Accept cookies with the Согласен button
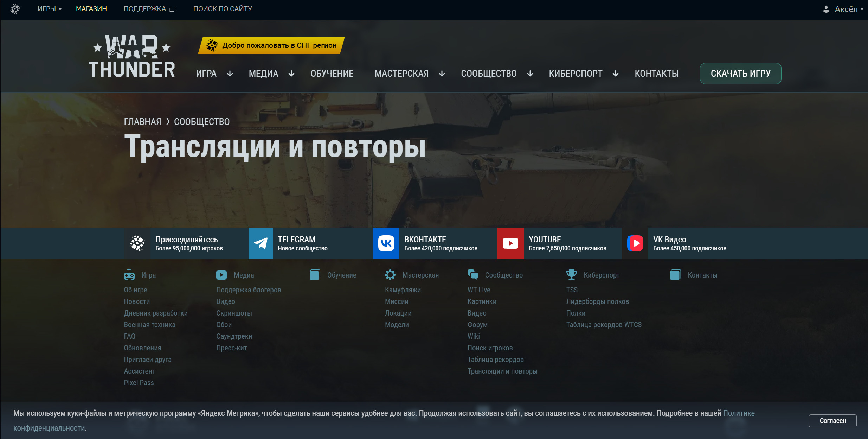Screen dimensions: 868x439 (x=833, y=421)
